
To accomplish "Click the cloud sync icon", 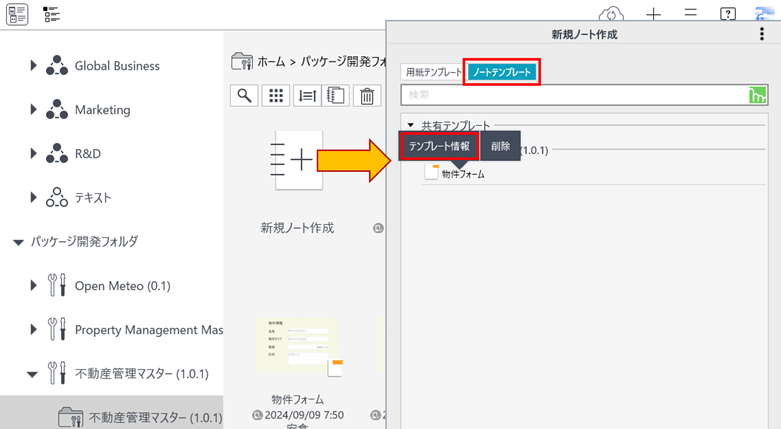I will 611,13.
